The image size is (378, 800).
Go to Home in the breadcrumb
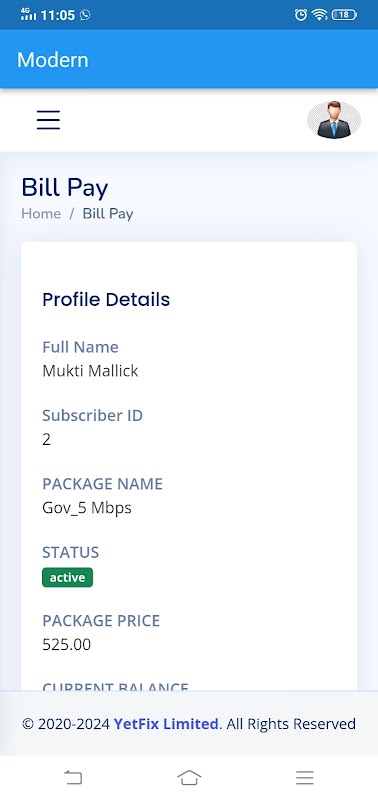(41, 214)
